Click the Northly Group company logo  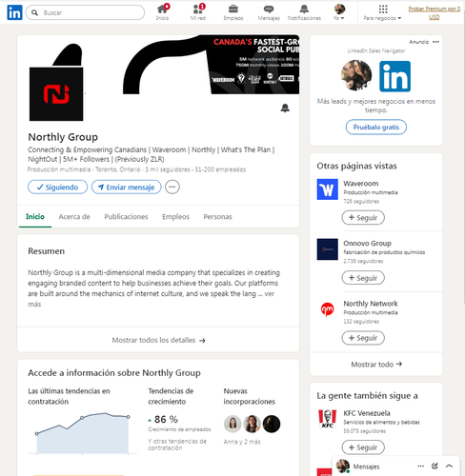(x=56, y=94)
